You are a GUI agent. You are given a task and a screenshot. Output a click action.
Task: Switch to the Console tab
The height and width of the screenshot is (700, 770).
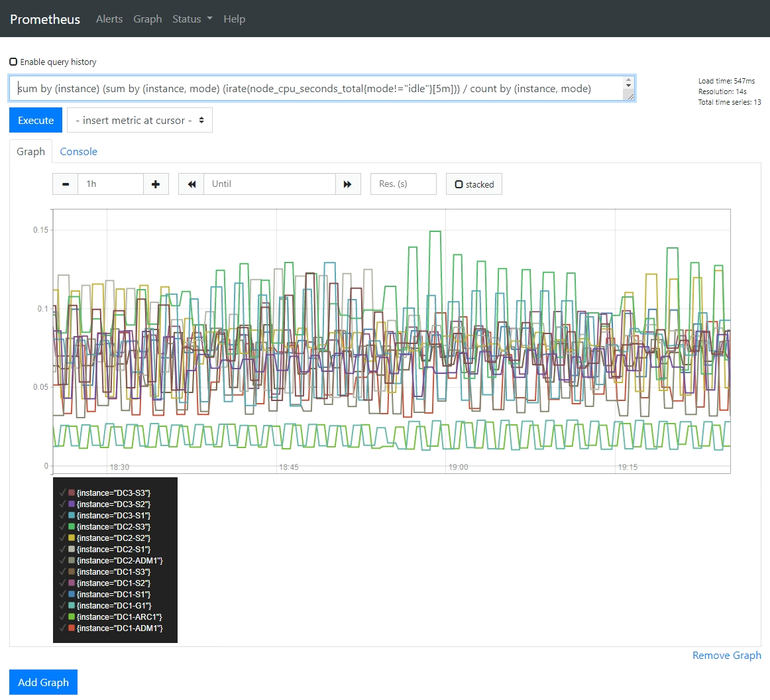[x=78, y=152]
